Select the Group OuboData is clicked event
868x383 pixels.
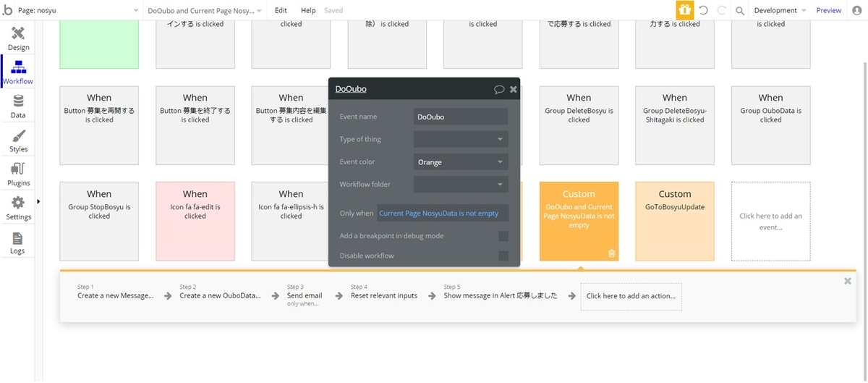pyautogui.click(x=770, y=125)
